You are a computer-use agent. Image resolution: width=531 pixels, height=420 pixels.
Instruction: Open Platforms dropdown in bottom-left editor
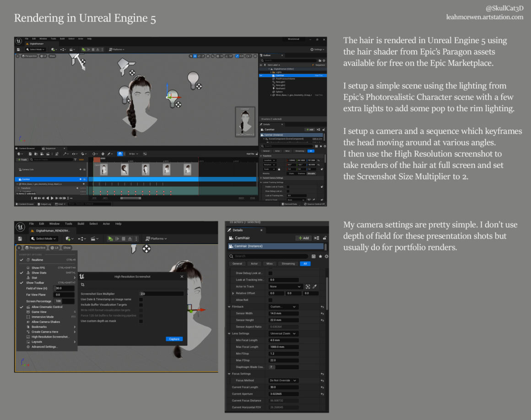pos(157,239)
